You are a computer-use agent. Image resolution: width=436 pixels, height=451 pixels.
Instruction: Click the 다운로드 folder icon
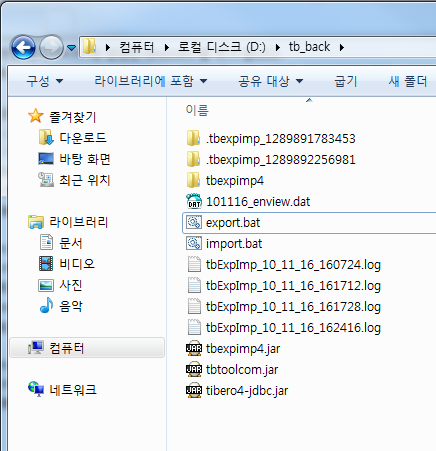click(46, 137)
